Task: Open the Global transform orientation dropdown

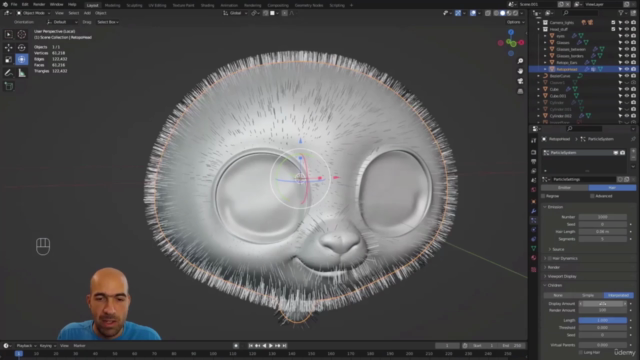Action: click(x=236, y=13)
